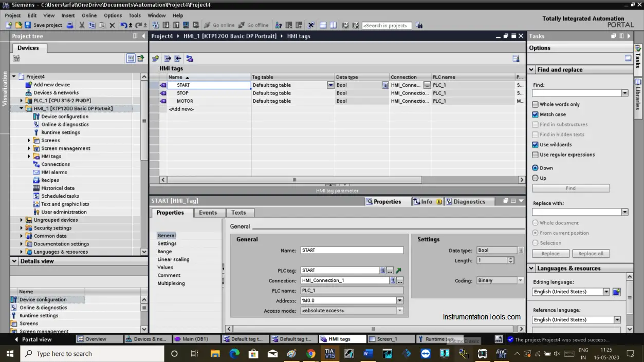Open the Online menu
The image size is (644, 362).
tap(89, 15)
